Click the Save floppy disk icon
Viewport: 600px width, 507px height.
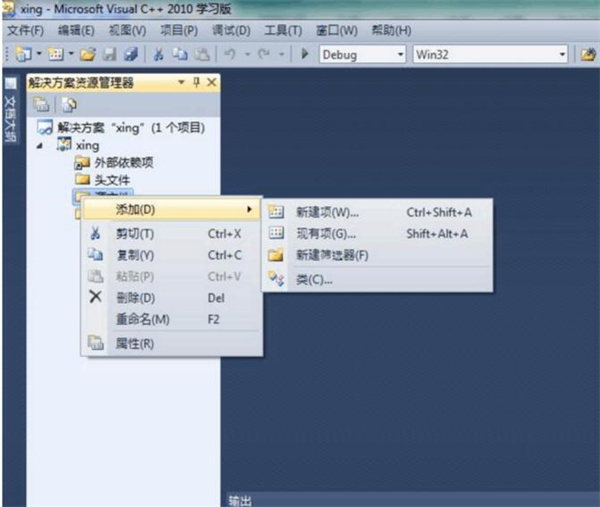pyautogui.click(x=109, y=54)
